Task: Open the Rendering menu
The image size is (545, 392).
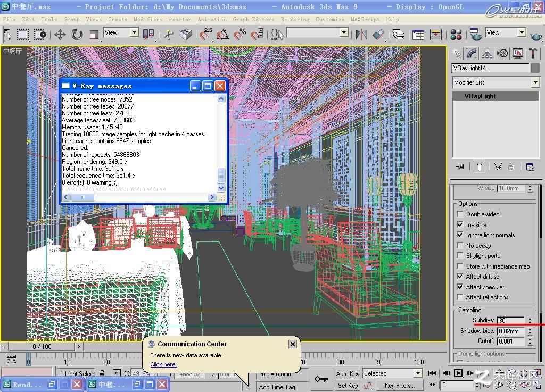Action: pyautogui.click(x=295, y=20)
